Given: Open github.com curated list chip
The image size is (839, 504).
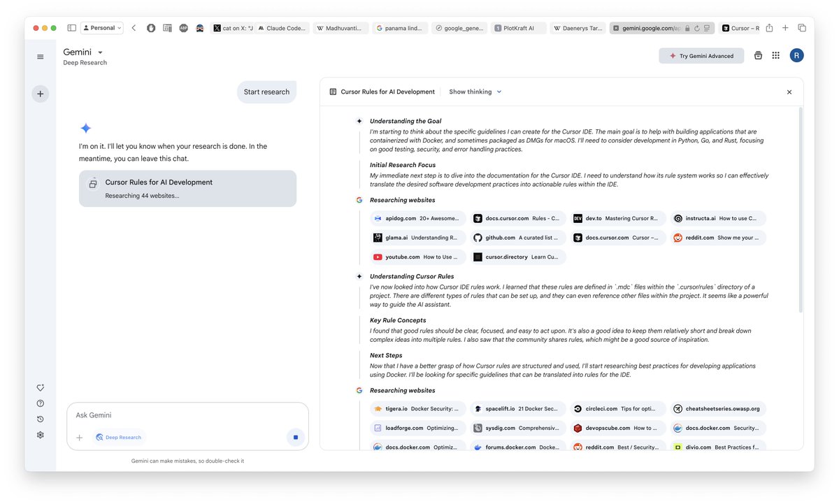Looking at the screenshot, I should point(517,238).
